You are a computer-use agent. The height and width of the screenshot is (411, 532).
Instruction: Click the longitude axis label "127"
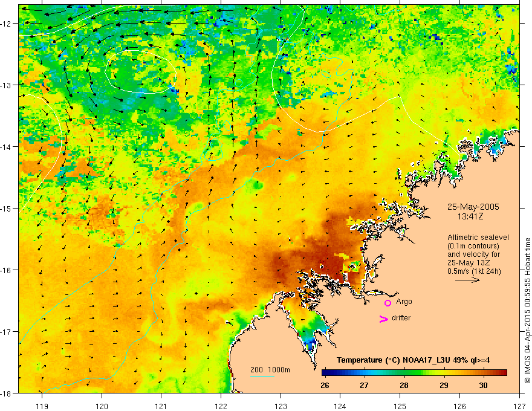click(x=519, y=406)
